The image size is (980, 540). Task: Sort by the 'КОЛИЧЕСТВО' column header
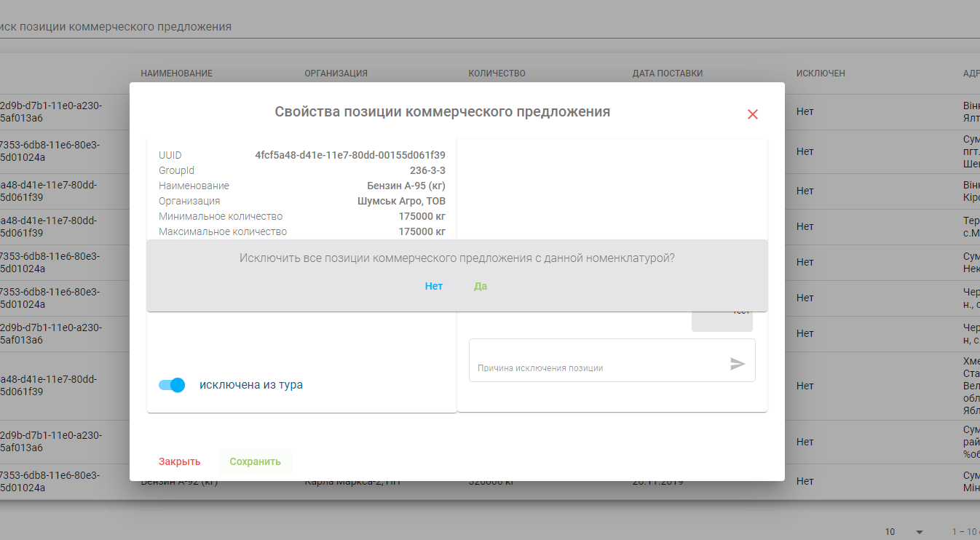tap(497, 74)
